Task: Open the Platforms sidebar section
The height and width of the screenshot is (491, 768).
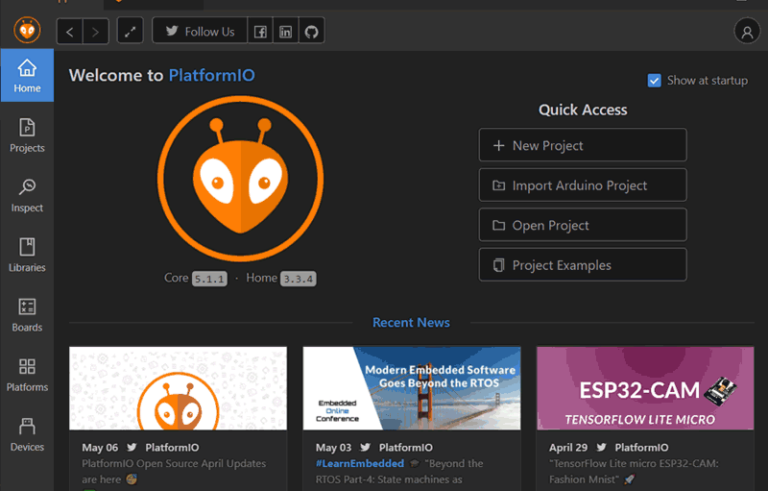Action: pos(27,374)
